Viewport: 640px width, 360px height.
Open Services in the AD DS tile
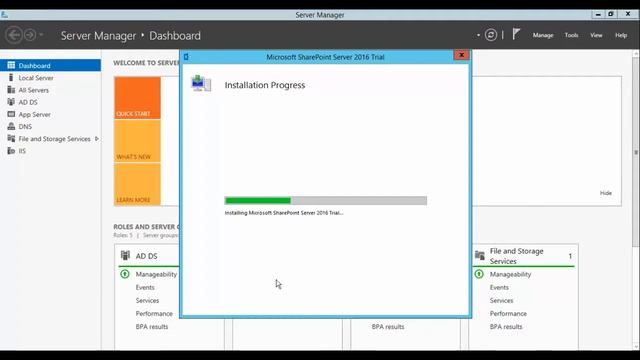147,300
